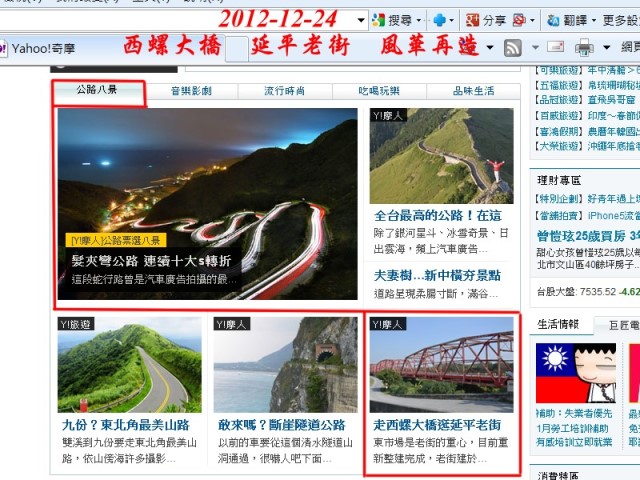Select the 公路八景 tab

pos(97,90)
